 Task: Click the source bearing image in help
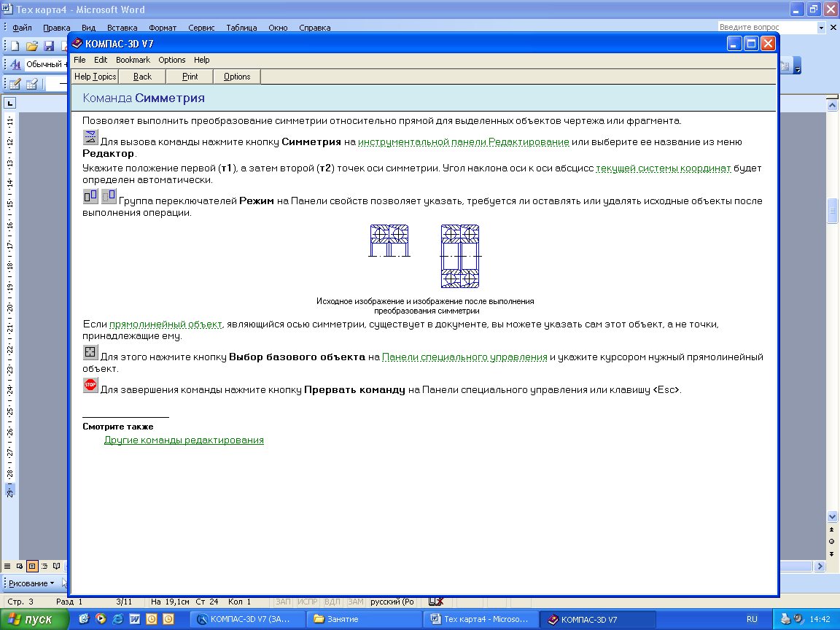389,241
